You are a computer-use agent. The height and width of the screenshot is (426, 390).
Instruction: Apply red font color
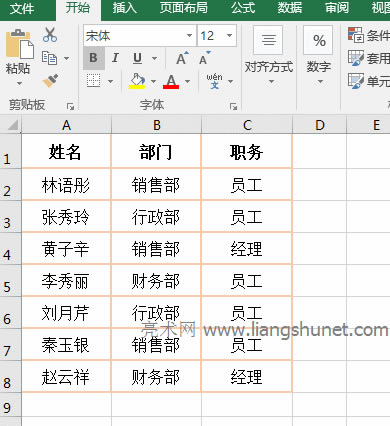[171, 81]
